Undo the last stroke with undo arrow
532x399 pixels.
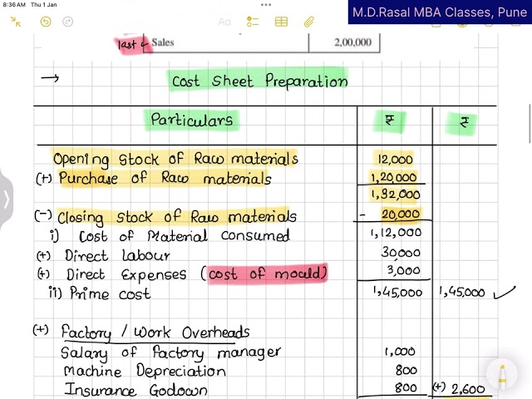click(46, 22)
